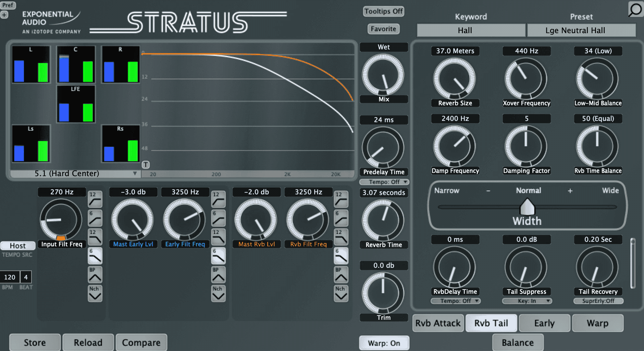Click the preset search magnifier icon
Viewport: 644px width, 351px height.
(x=635, y=9)
